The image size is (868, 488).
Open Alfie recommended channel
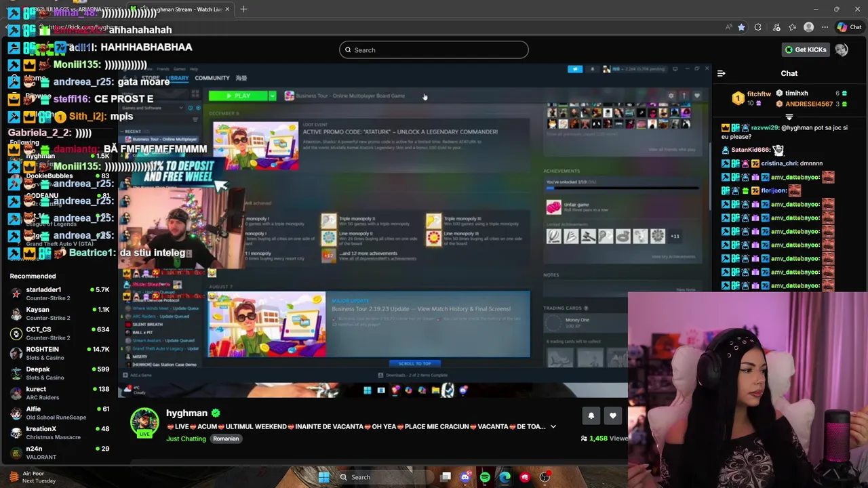click(x=60, y=413)
